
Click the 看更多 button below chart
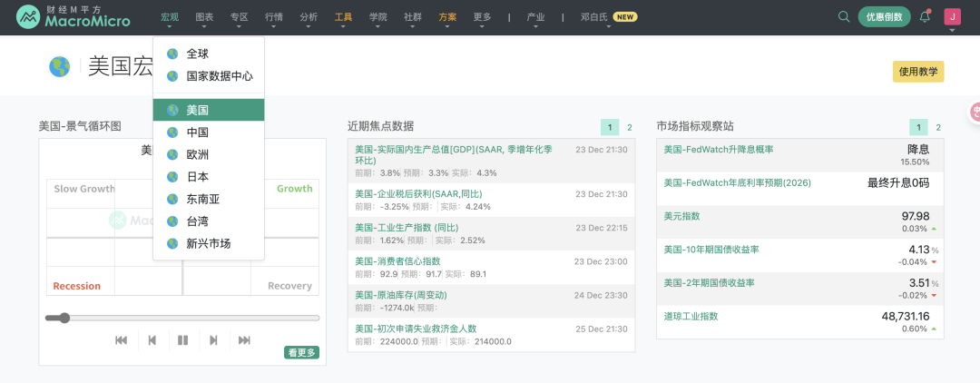pos(301,352)
